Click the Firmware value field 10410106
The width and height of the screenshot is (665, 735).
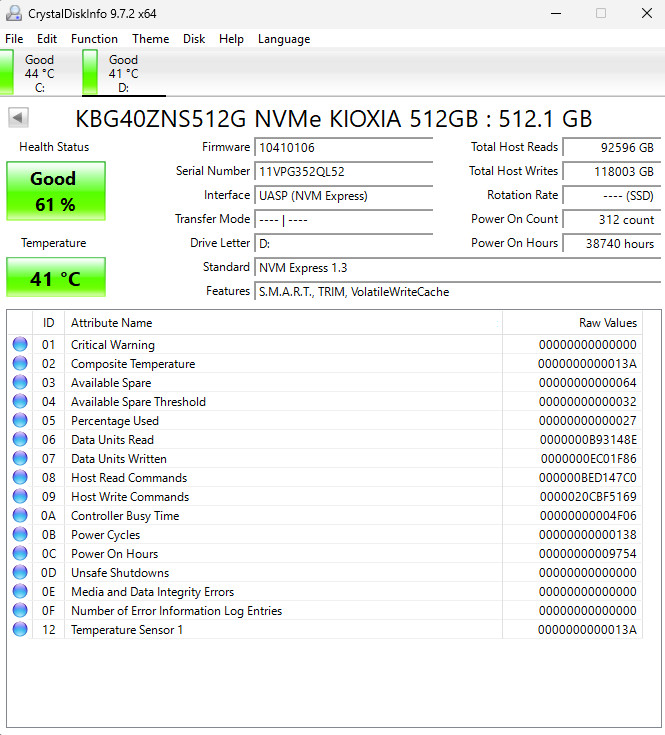coord(344,148)
